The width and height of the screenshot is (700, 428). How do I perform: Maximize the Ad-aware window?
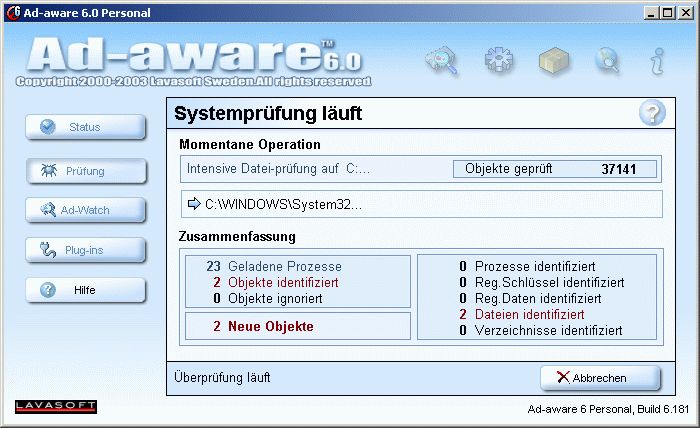668,13
